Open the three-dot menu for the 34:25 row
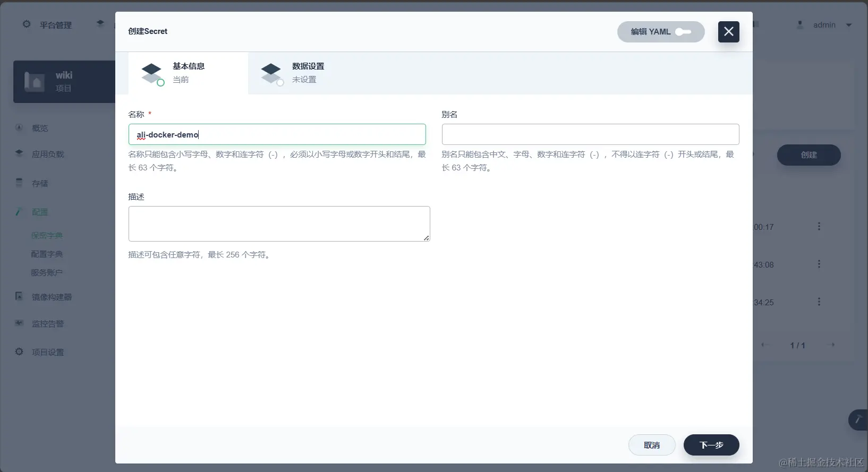Viewport: 868px width, 472px height. coord(819,302)
